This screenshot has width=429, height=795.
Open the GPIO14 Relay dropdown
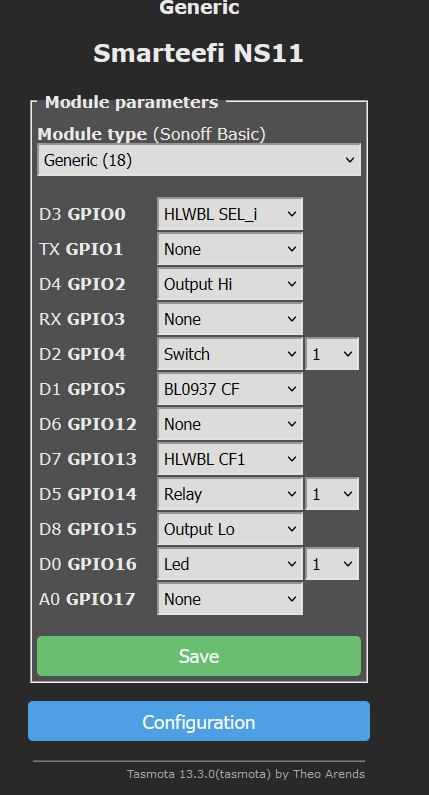click(230, 494)
